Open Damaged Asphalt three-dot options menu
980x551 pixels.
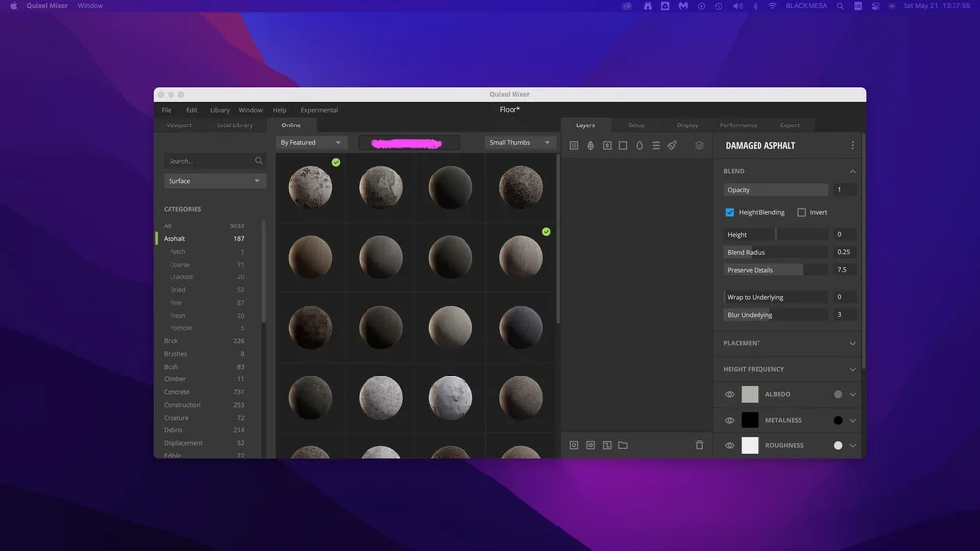852,145
